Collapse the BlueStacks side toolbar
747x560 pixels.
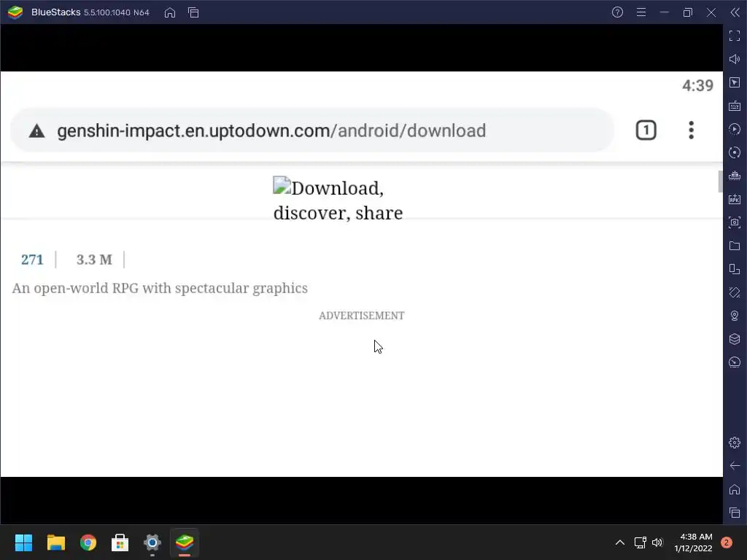click(735, 12)
